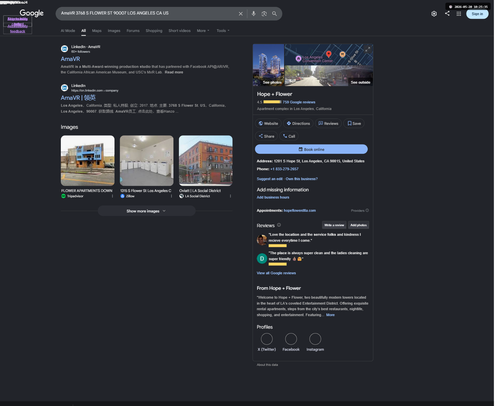Click the Directions button
Screen dimensions: 500x406
pos(298,123)
